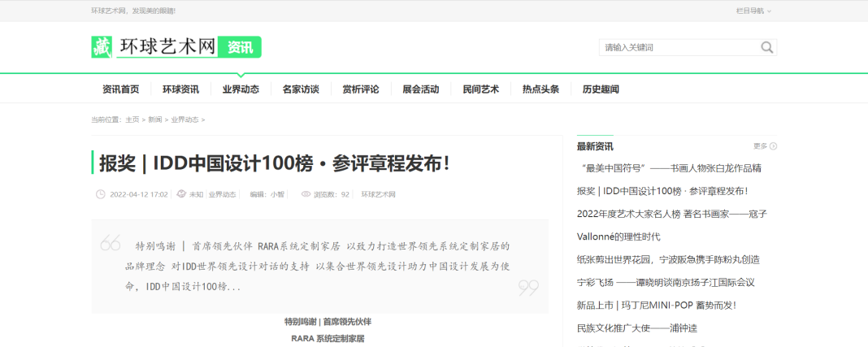This screenshot has height=347, width=868.
Task: Go to the 展会活动 section
Action: pyautogui.click(x=421, y=89)
